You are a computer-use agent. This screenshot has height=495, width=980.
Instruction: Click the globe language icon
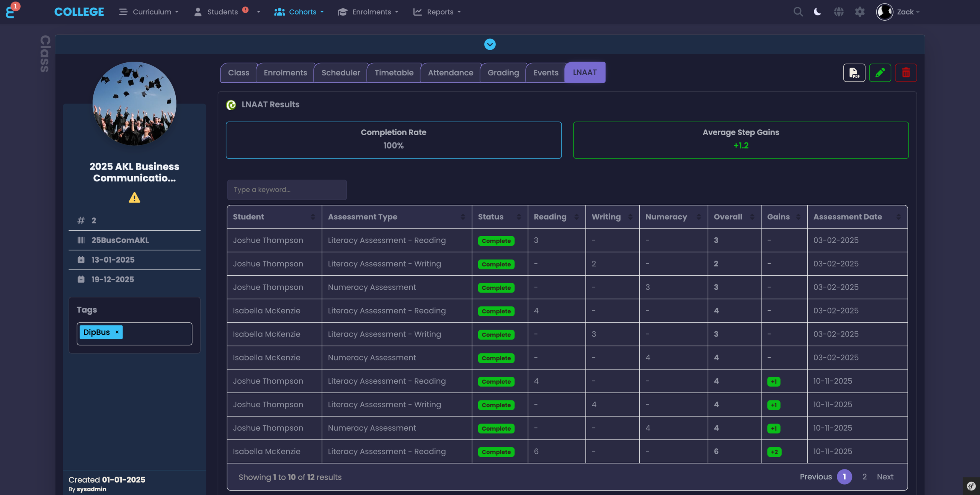pos(839,11)
